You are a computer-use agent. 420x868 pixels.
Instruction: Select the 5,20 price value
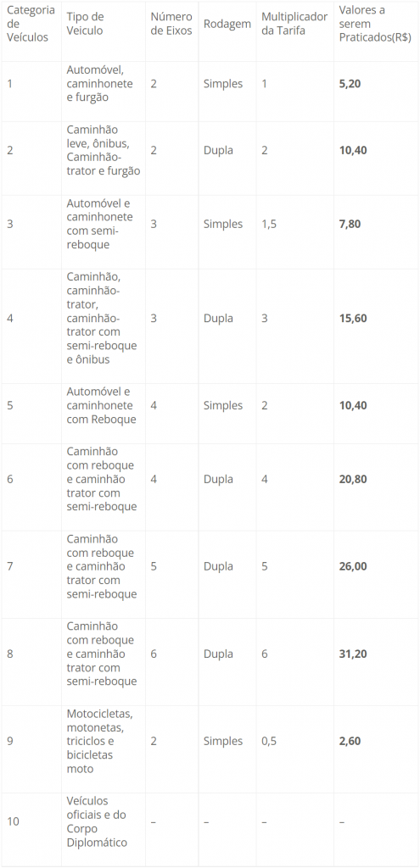coord(350,84)
